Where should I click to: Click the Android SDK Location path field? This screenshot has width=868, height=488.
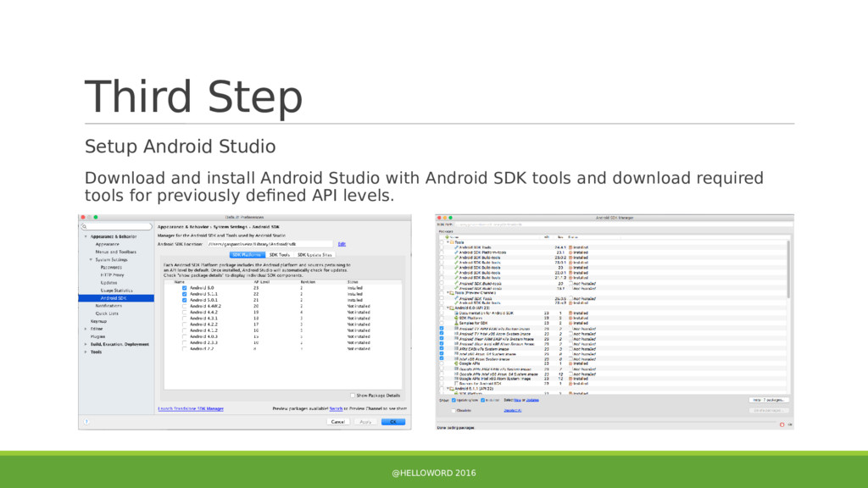point(270,244)
